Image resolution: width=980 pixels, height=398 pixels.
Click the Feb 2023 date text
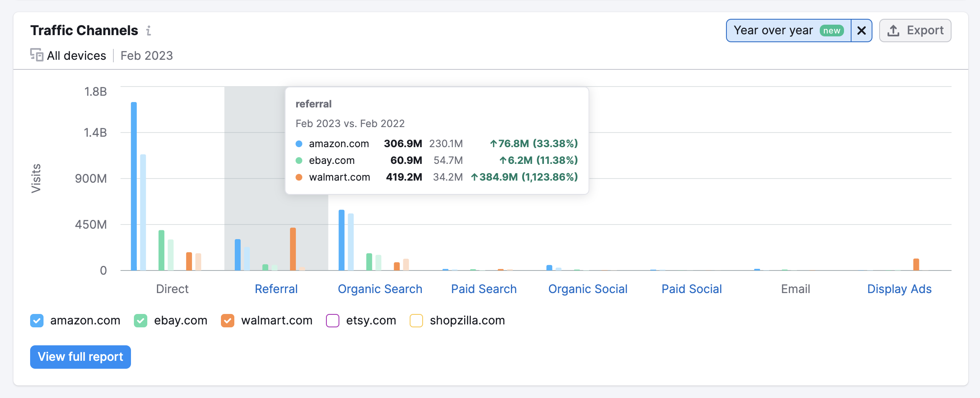(146, 56)
